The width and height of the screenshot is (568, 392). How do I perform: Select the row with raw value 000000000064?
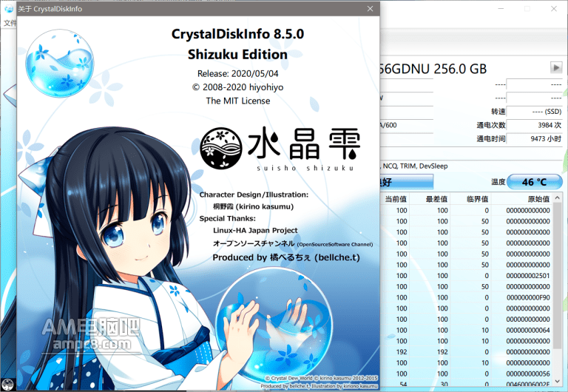pos(467,330)
